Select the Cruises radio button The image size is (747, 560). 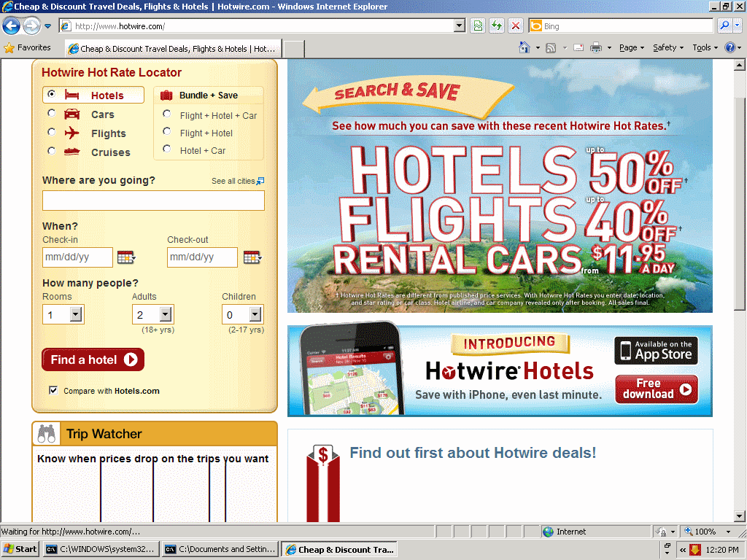pyautogui.click(x=52, y=151)
